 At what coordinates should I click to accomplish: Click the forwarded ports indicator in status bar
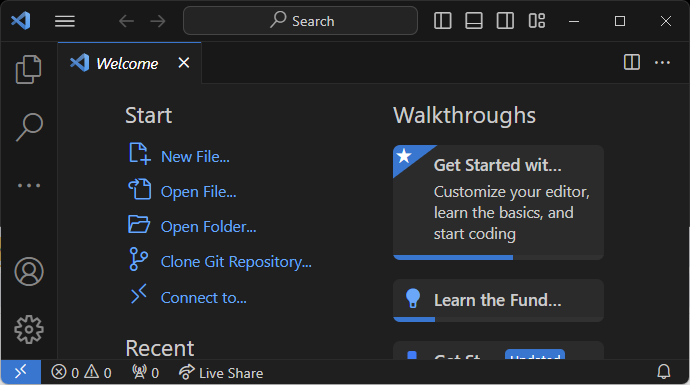146,373
